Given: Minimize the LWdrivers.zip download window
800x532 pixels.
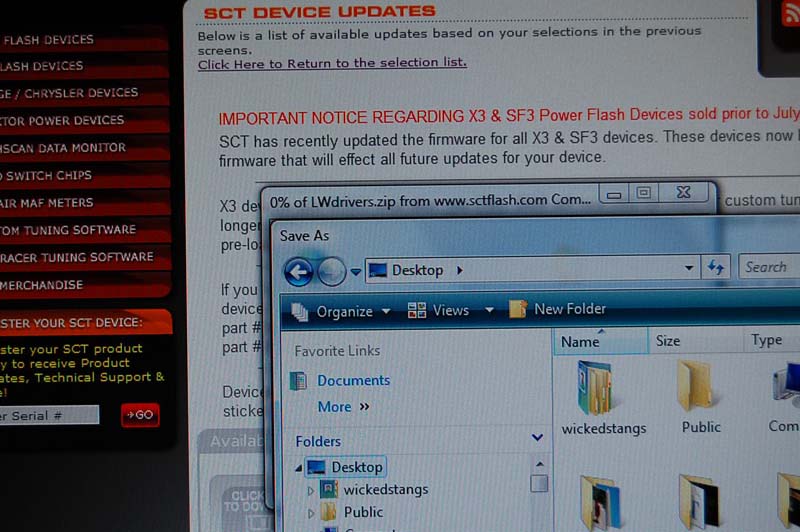Looking at the screenshot, I should (614, 194).
